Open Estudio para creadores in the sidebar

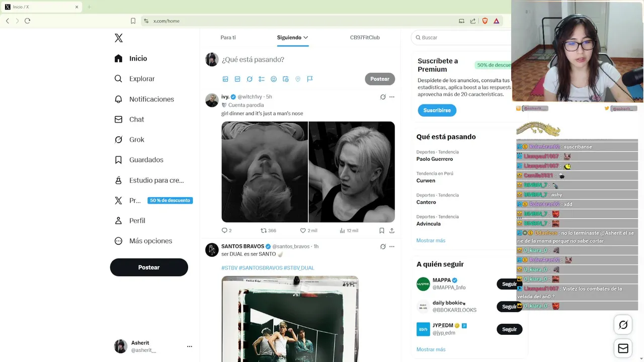[149, 180]
